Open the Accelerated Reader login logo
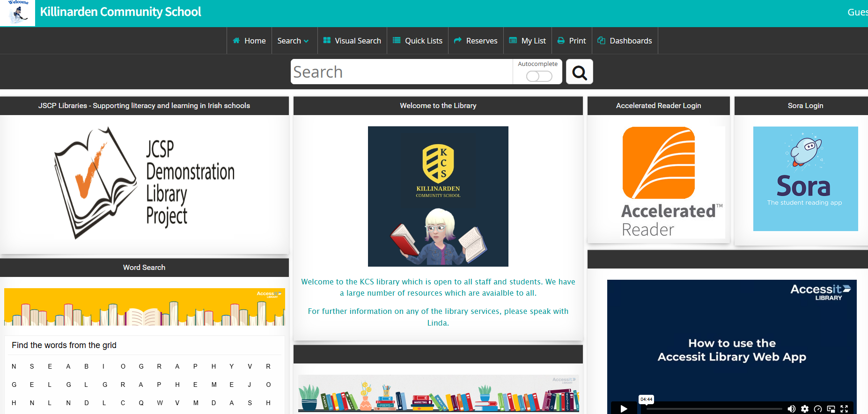868x414 pixels. (x=672, y=182)
